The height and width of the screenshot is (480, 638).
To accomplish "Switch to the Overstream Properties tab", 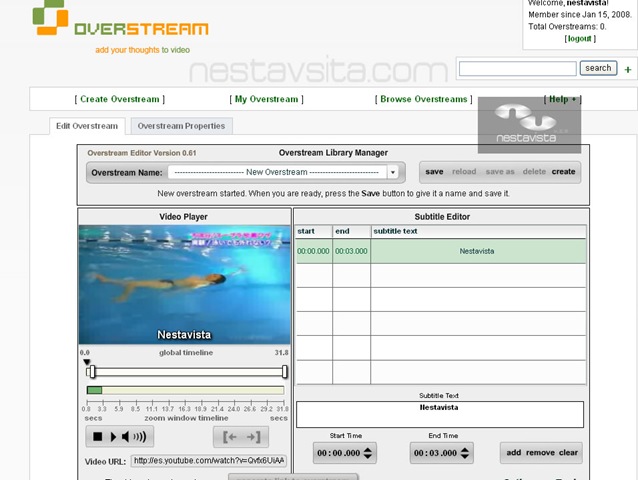I will (182, 126).
